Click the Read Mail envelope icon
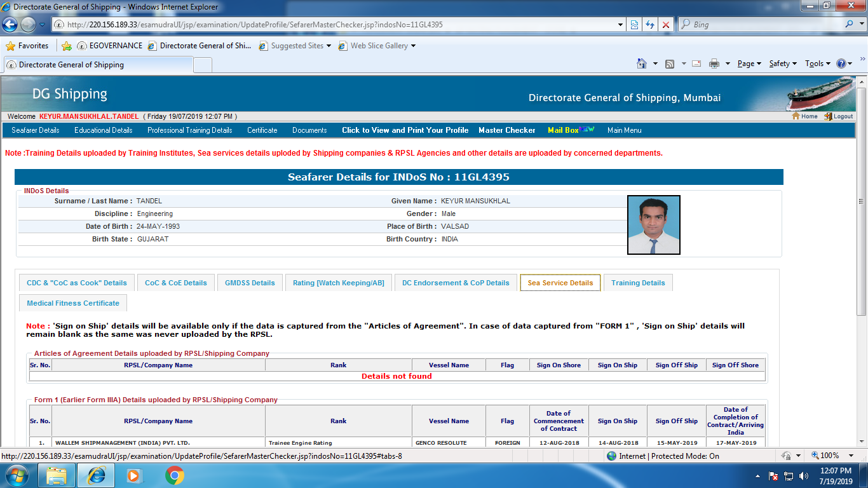 696,64
